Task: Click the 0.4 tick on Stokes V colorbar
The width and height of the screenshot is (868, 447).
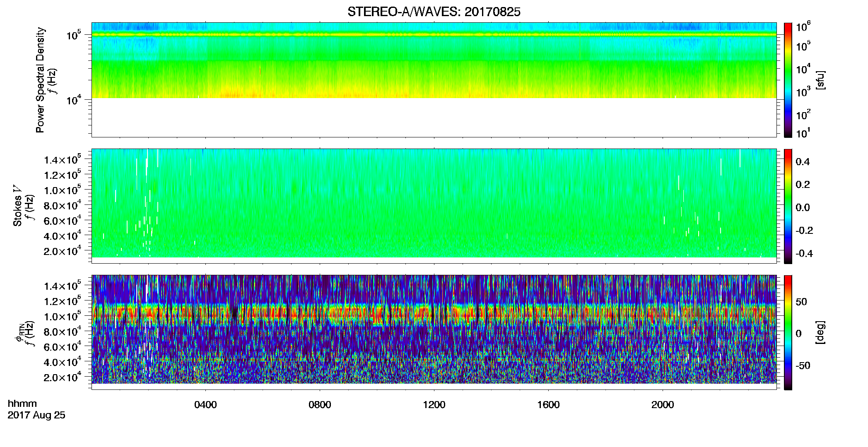Action: [x=803, y=162]
